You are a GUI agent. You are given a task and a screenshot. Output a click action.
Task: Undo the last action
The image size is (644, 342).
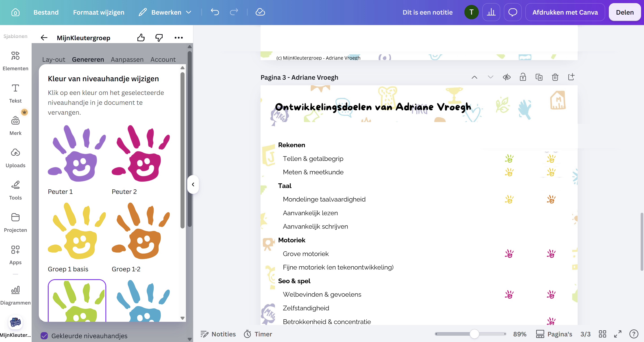(215, 12)
